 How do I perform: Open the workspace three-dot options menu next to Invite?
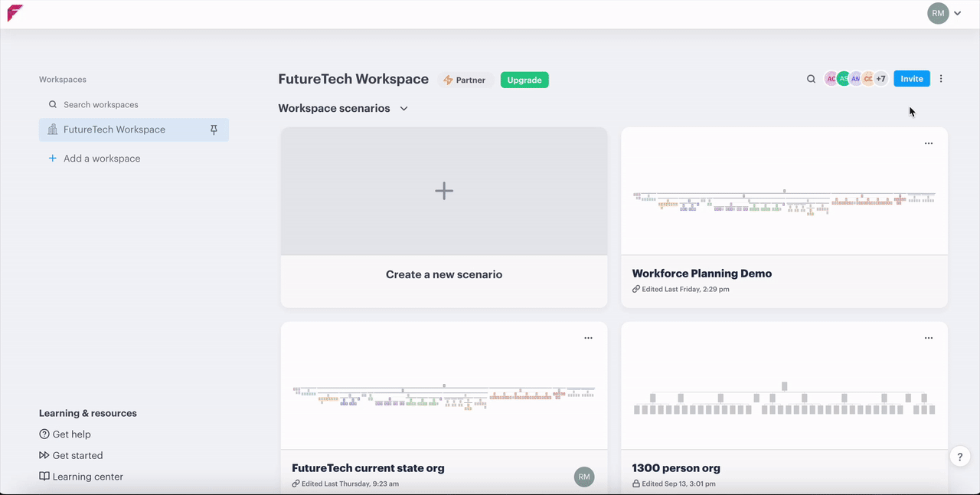(941, 79)
